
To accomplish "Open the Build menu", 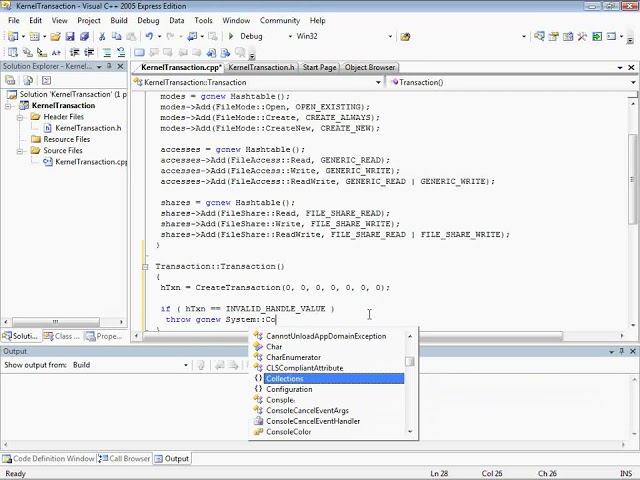I will coord(119,20).
